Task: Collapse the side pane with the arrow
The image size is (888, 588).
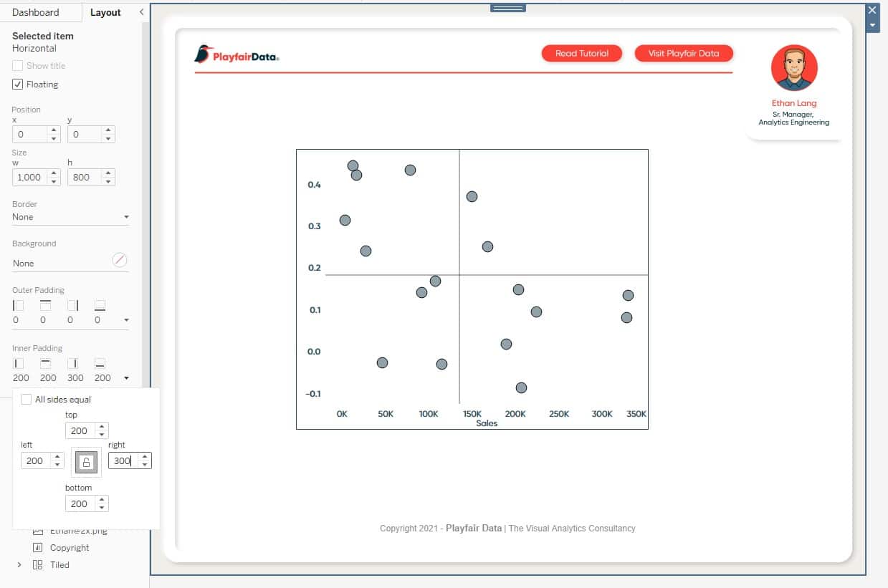Action: click(x=141, y=12)
